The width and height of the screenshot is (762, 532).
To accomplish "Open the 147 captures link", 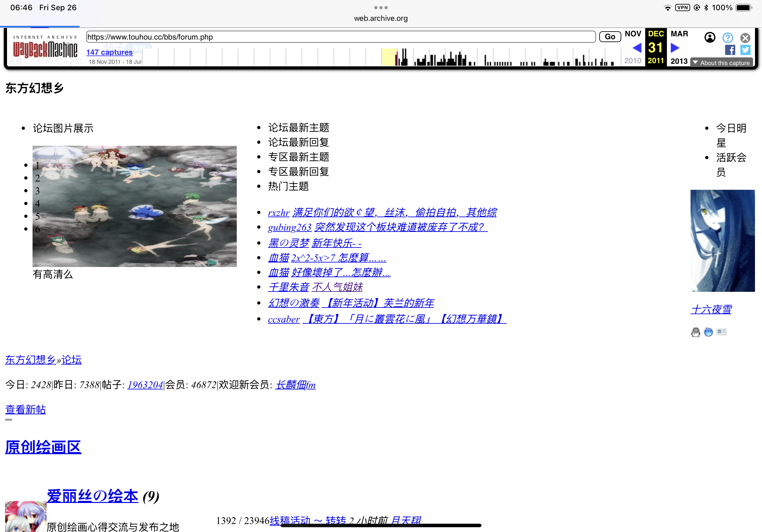I will click(x=109, y=52).
